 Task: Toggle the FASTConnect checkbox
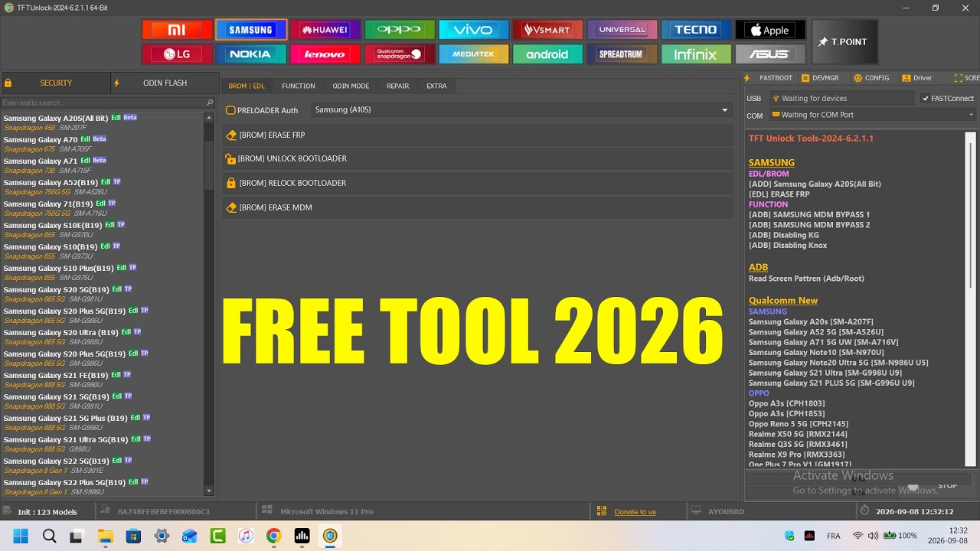pos(926,99)
